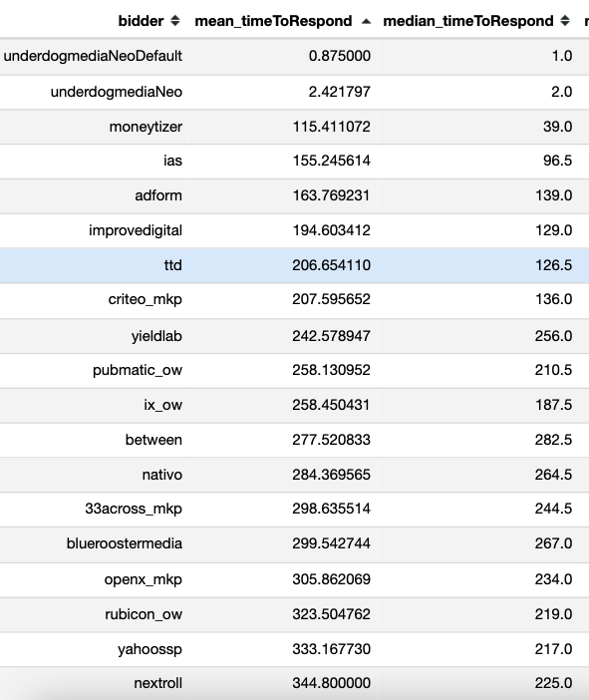The image size is (589, 700).
Task: Click the mean_timeToRespond column header label
Action: point(273,21)
